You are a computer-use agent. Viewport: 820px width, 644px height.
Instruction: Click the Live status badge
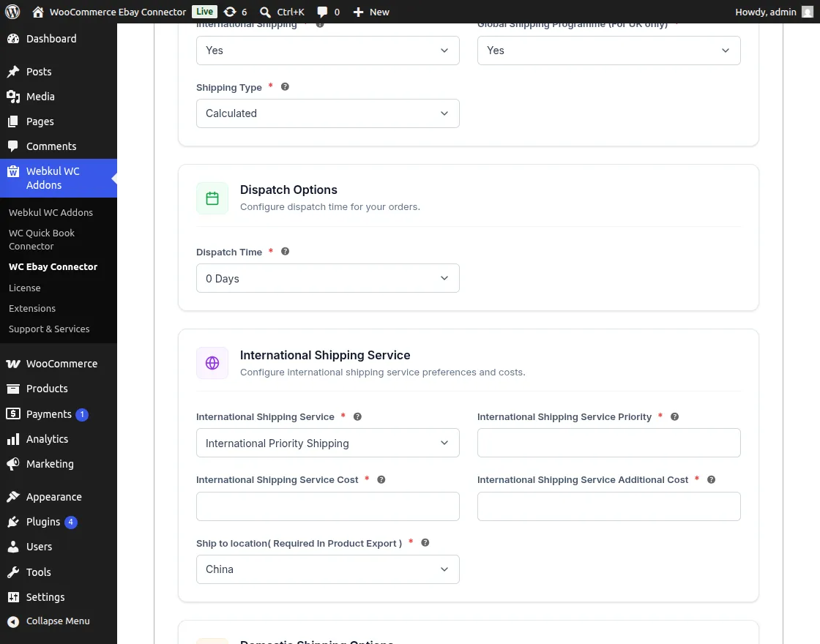pyautogui.click(x=204, y=12)
